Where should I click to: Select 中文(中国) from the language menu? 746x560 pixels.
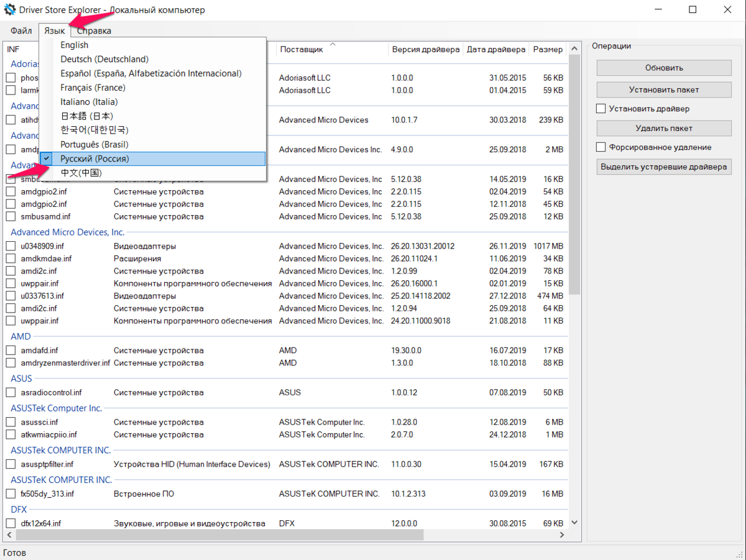tap(152, 172)
